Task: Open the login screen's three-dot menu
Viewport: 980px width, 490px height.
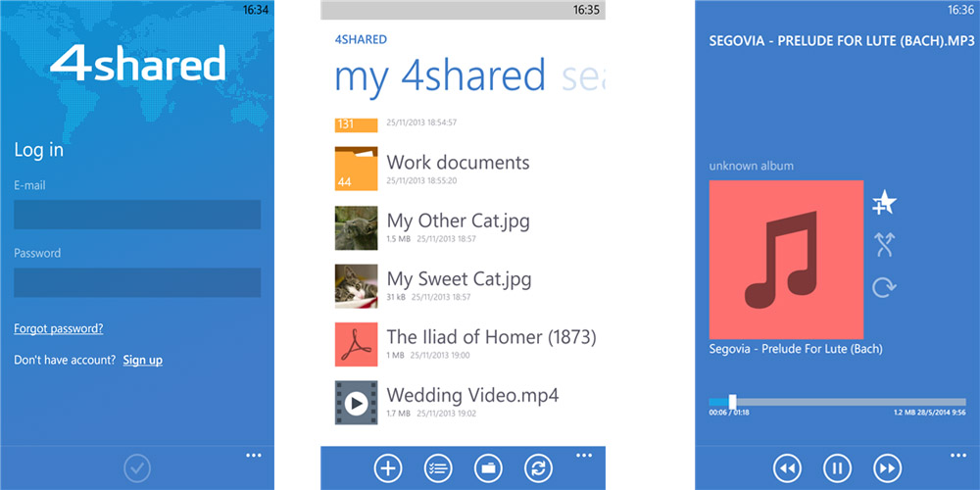Action: click(x=254, y=456)
